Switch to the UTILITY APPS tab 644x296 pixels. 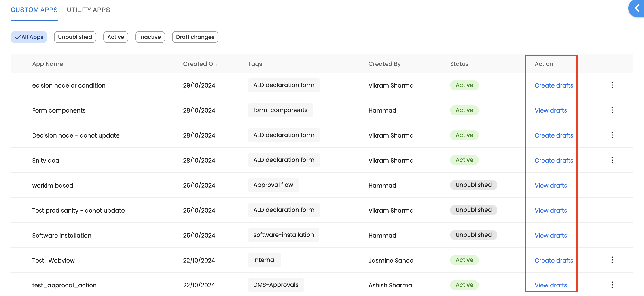click(x=88, y=10)
